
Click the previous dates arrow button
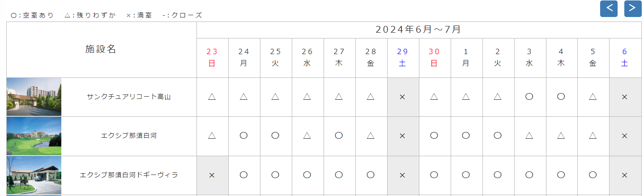(609, 9)
